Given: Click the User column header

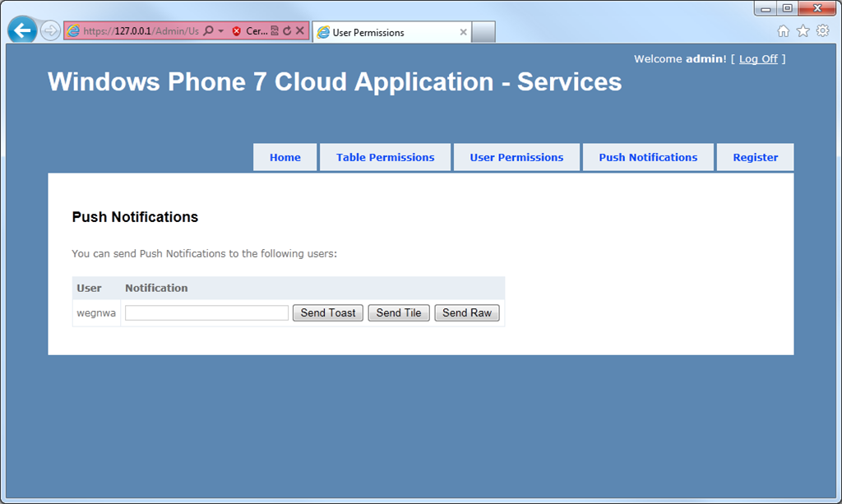Looking at the screenshot, I should click(89, 289).
